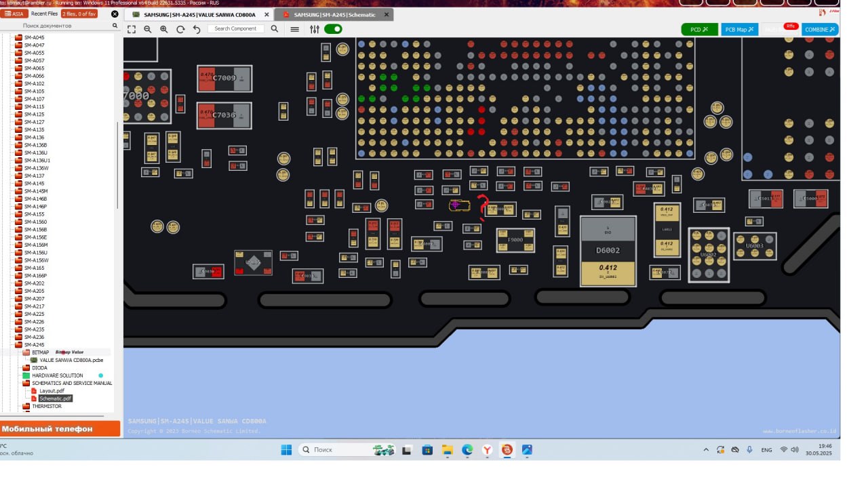Screen dimensions: 868x488
Task: Open the 2 files, 0 of fav tab
Action: (79, 14)
